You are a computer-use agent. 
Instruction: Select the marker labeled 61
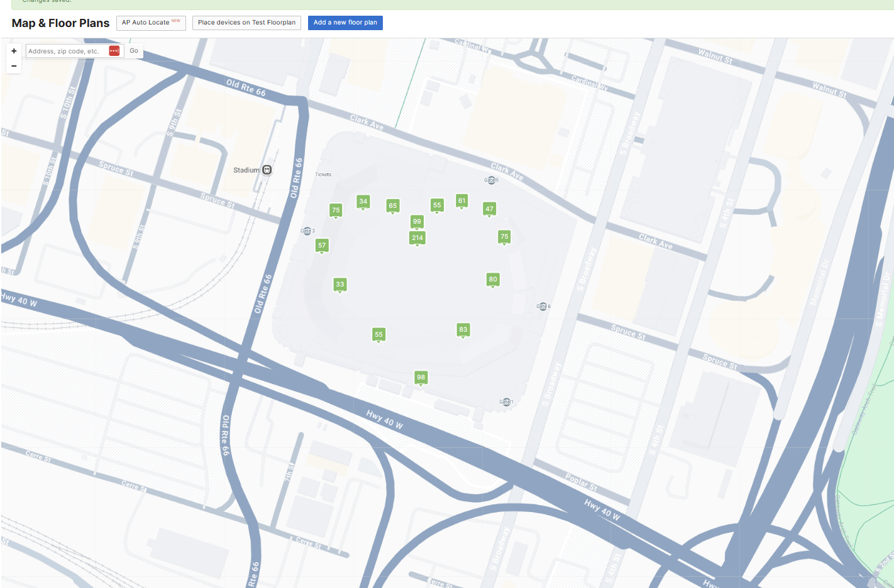(x=461, y=200)
